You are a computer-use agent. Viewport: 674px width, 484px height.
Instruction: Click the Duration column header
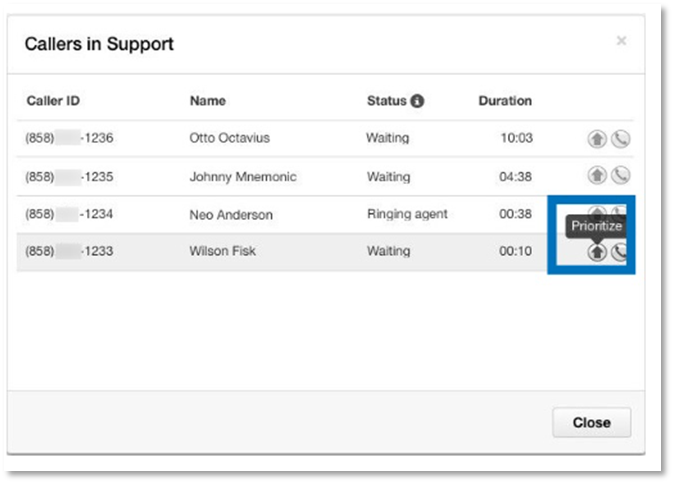[505, 101]
